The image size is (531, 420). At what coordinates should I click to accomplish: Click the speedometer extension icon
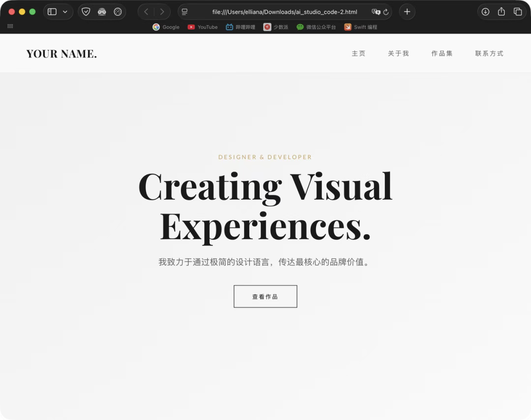[118, 12]
